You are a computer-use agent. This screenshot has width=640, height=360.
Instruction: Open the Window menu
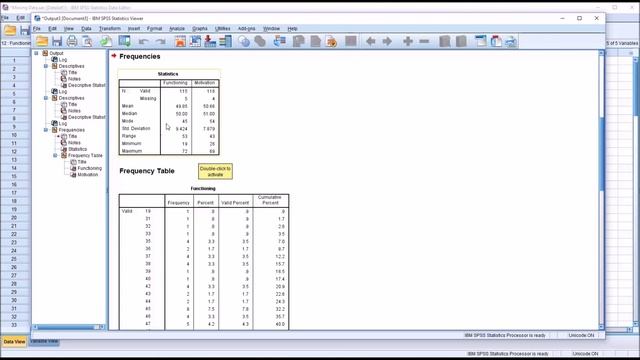(x=271, y=29)
